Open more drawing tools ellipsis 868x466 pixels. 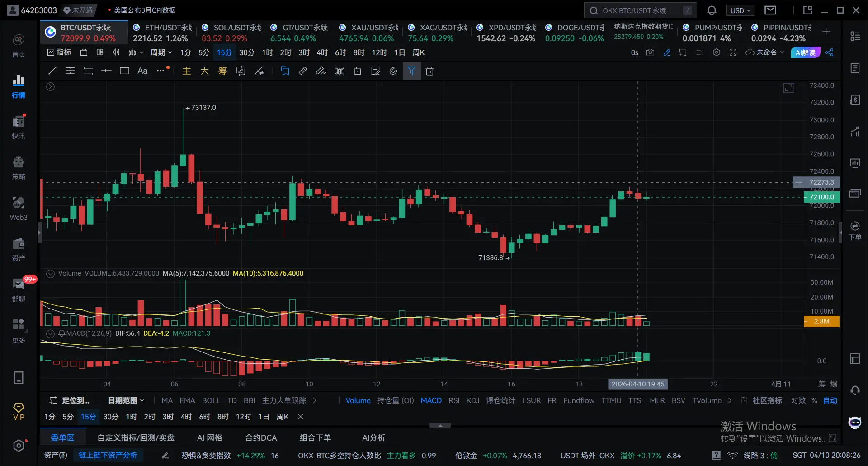pyautogui.click(x=160, y=71)
